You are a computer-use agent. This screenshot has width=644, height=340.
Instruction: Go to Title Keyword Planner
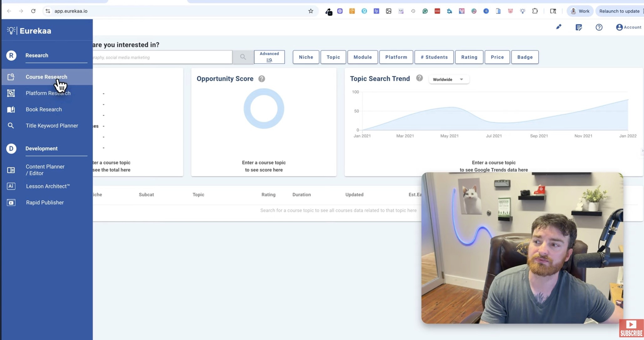click(52, 126)
